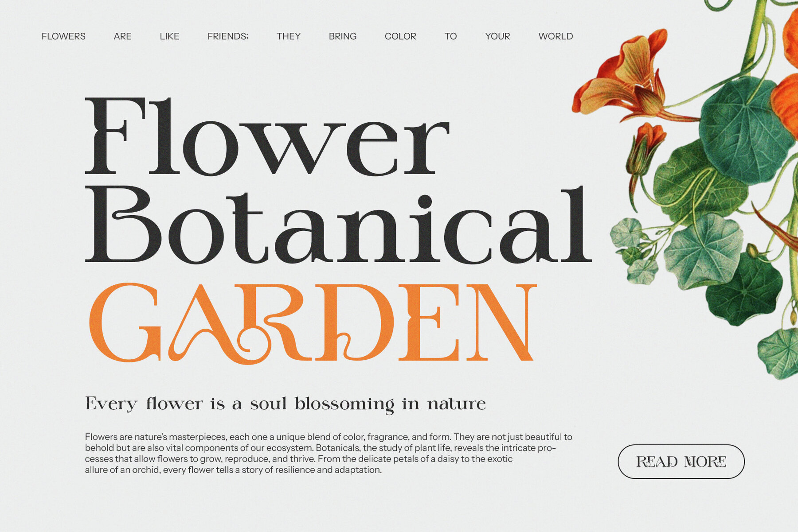Select the 'Botanical' headline text
This screenshot has height=532, width=798.
(338, 225)
